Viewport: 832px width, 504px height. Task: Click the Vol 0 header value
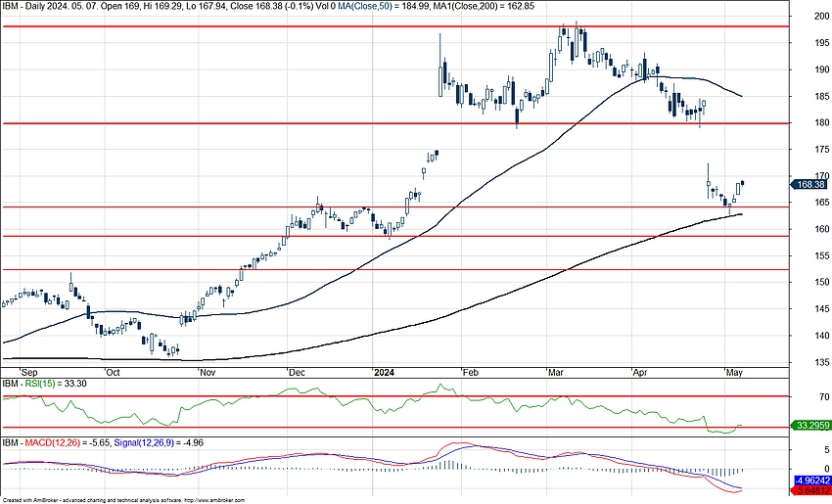click(327, 7)
